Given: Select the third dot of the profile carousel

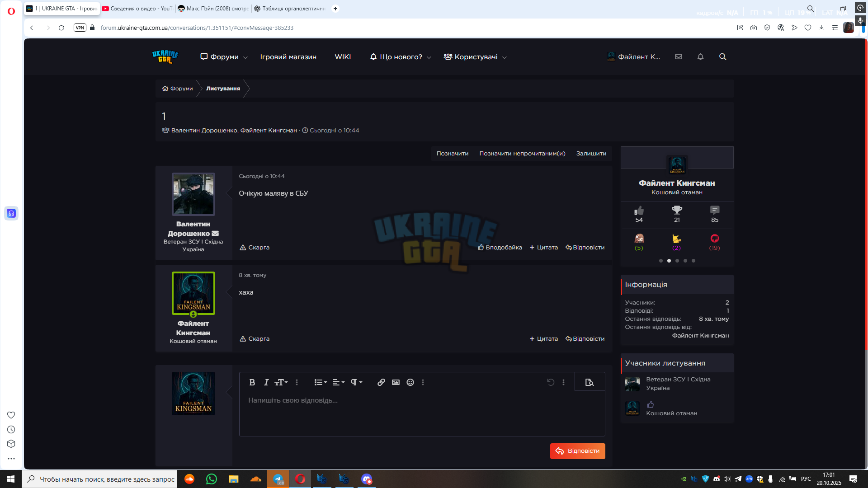Looking at the screenshot, I should click(677, 261).
